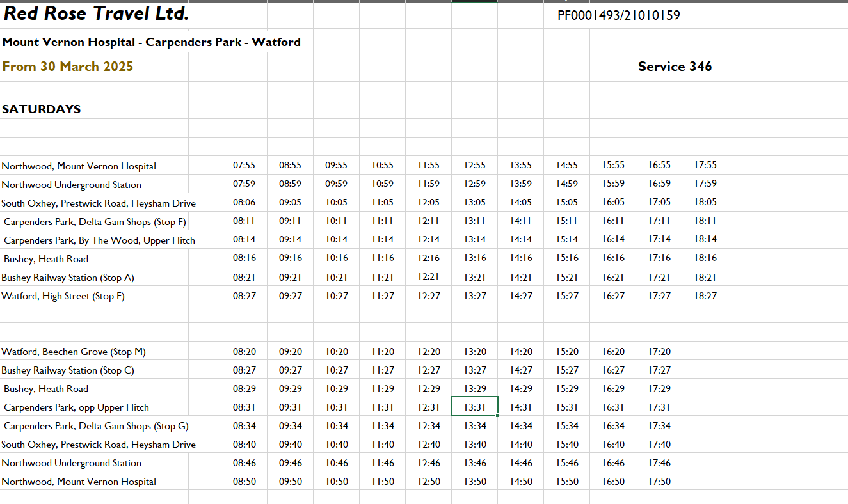
Task: Click the 16:55 Mount Vernon Hospital departure
Action: click(659, 165)
